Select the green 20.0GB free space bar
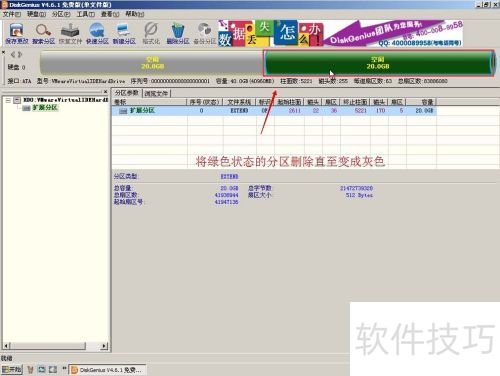The width and height of the screenshot is (500, 376). click(x=378, y=63)
